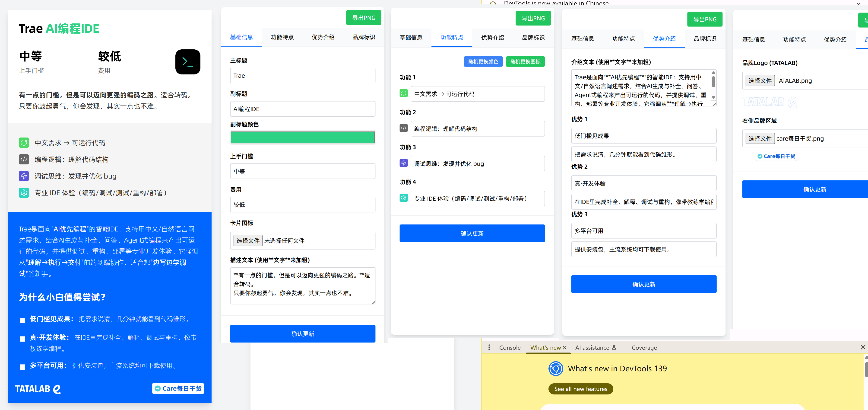Viewport: 868px width, 410px height.
Task: Click the 功能 4 gear icon
Action: [x=403, y=198]
